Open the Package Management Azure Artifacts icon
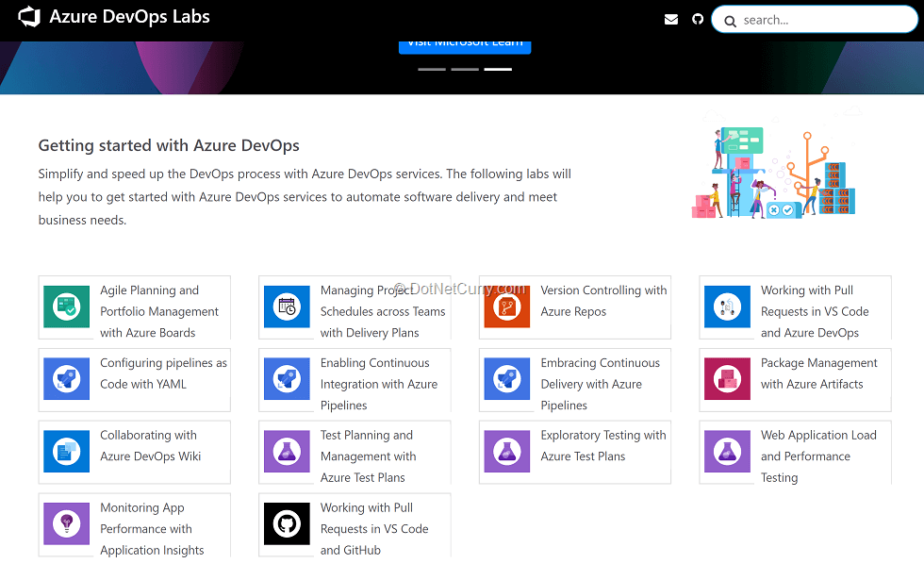The height and width of the screenshot is (580, 924). point(727,379)
